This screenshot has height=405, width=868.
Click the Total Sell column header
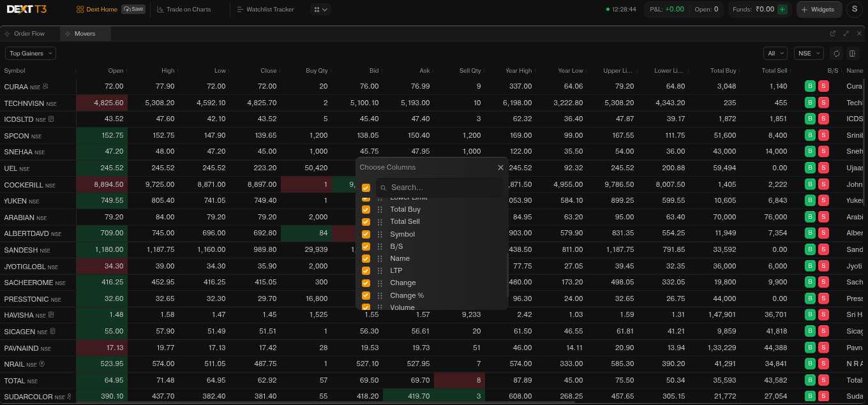pyautogui.click(x=774, y=71)
